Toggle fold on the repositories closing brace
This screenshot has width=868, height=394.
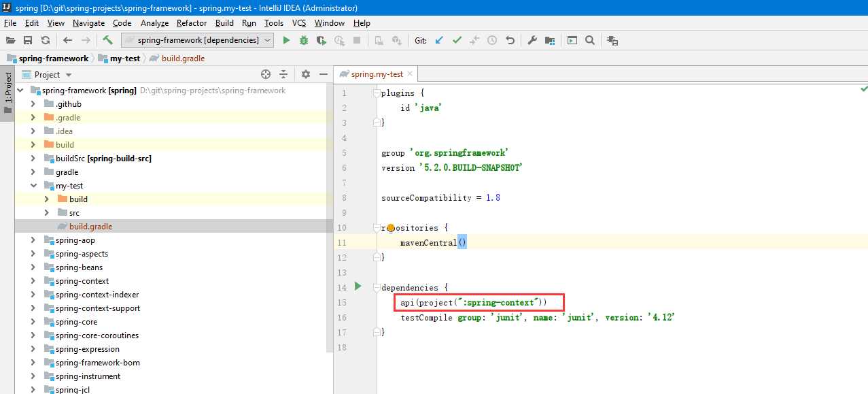click(x=376, y=258)
